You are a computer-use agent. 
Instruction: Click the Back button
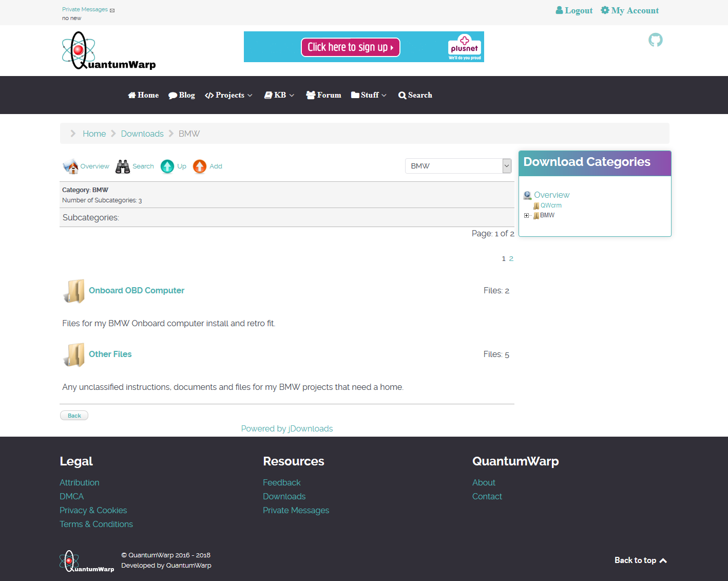(x=74, y=415)
